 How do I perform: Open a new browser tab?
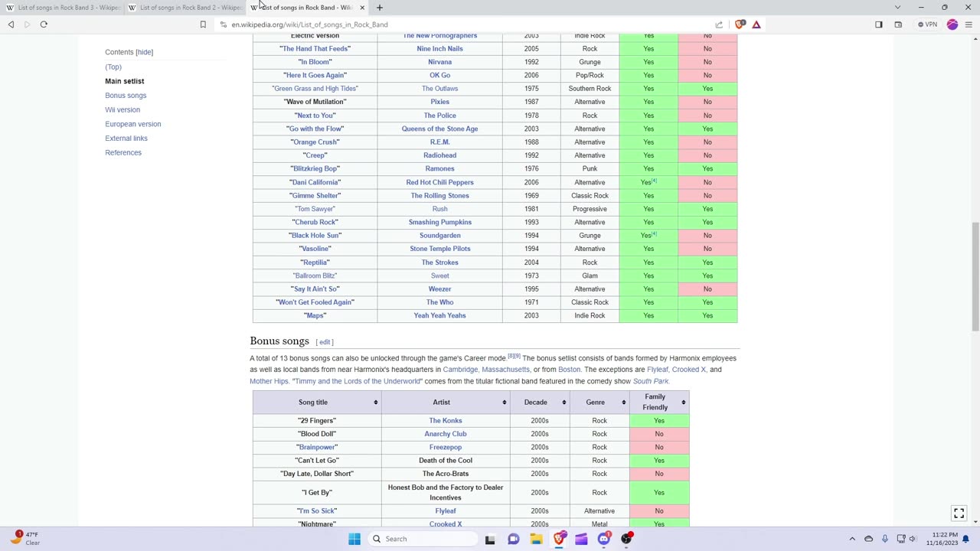379,8
